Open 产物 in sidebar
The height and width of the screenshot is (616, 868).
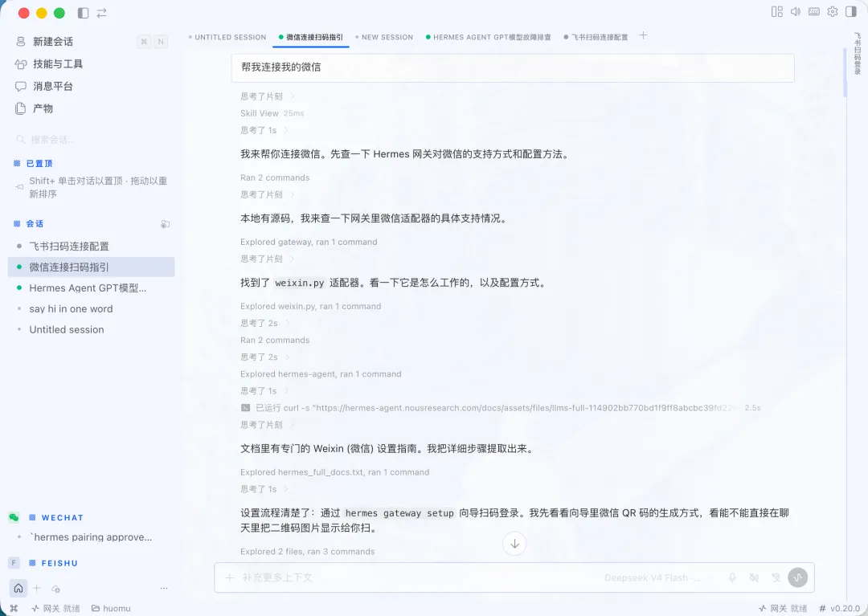pyautogui.click(x=43, y=108)
